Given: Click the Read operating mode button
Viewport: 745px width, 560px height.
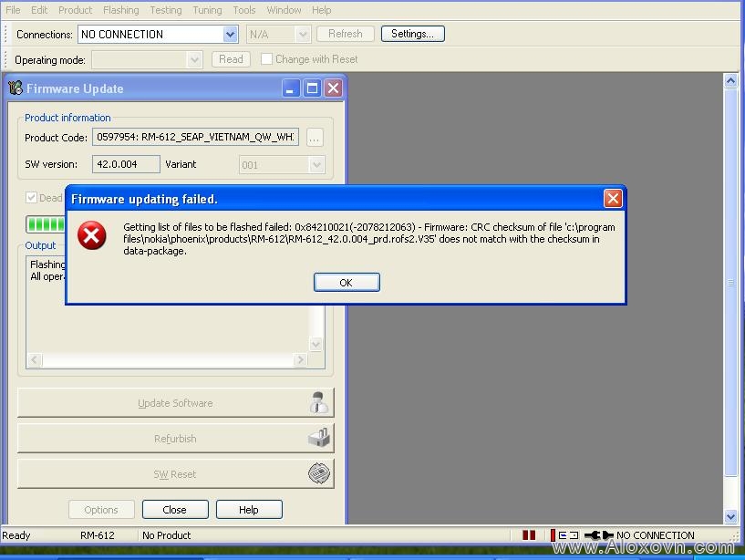Looking at the screenshot, I should coord(231,59).
